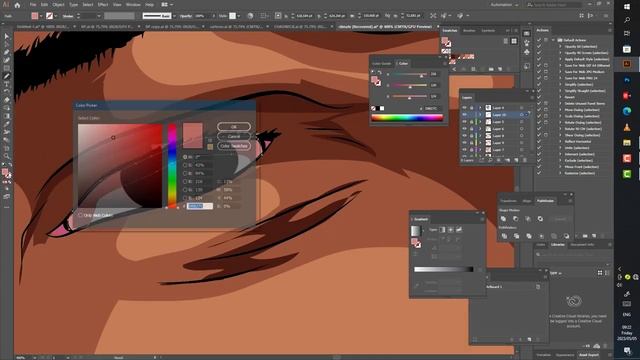Open the brush definition dropdown

pyautogui.click(x=174, y=16)
